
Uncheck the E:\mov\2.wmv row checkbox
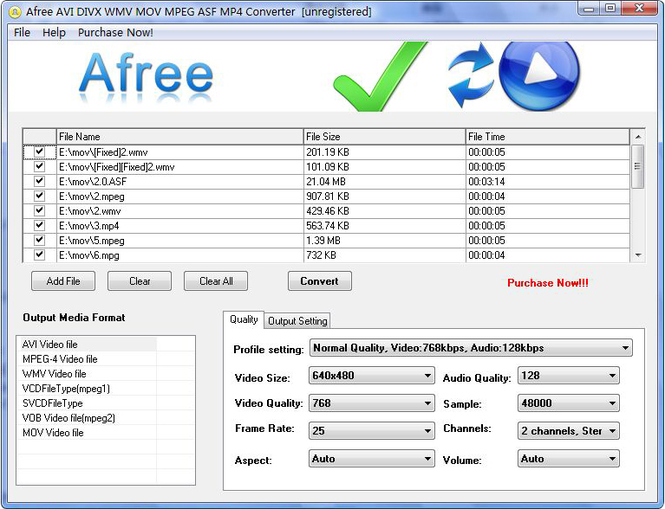tap(39, 210)
